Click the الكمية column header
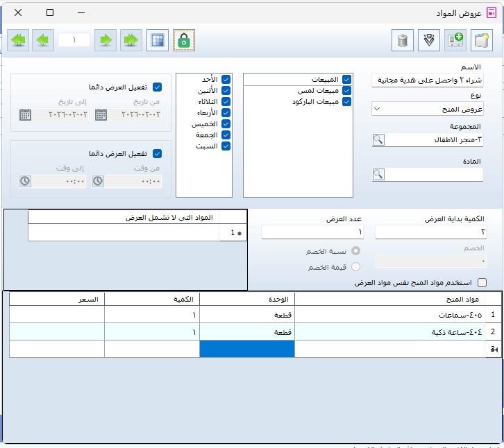 coord(151,299)
